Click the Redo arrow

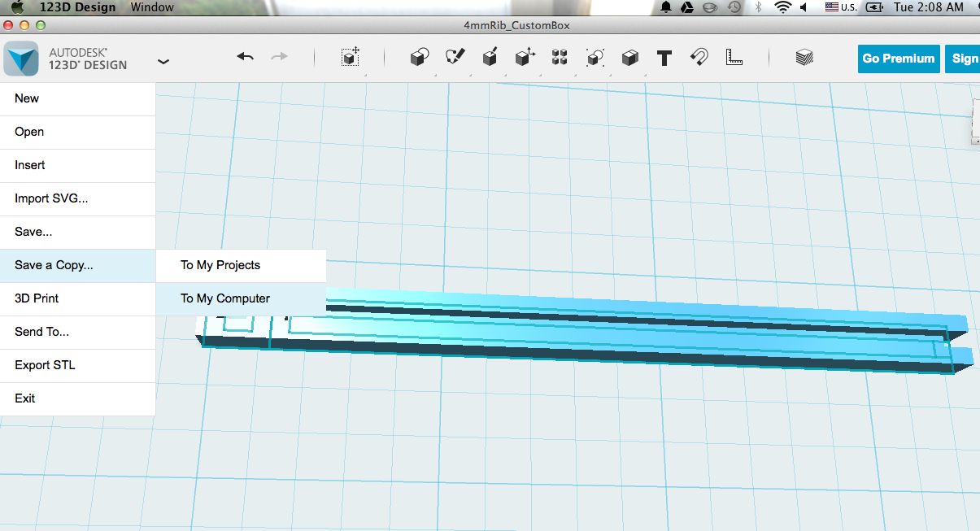(x=279, y=57)
